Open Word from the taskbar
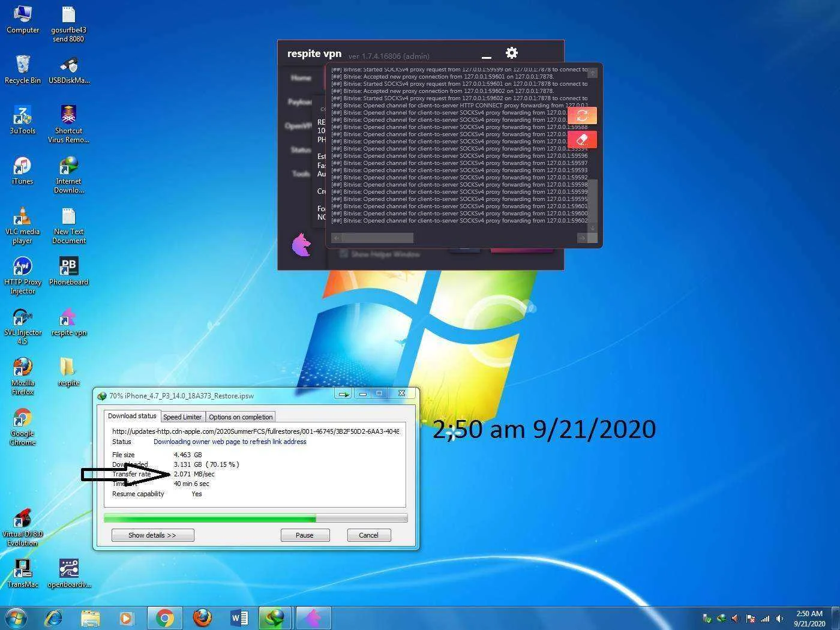840x630 pixels. click(x=239, y=617)
